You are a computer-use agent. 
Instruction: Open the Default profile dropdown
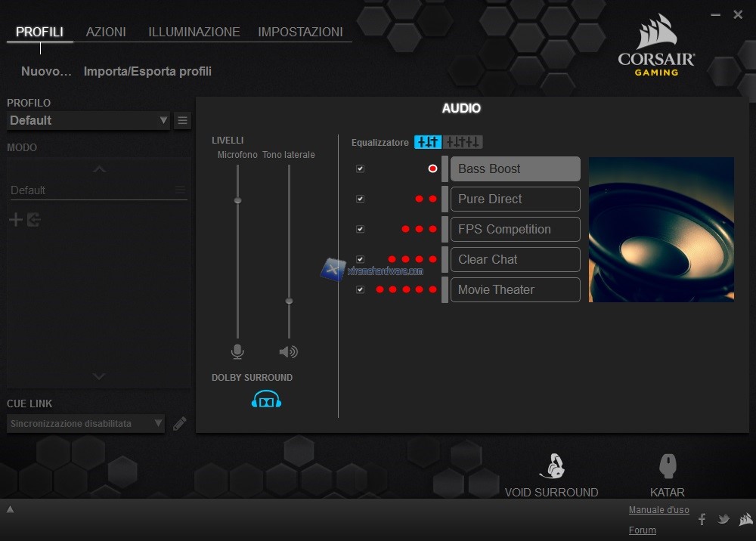click(x=88, y=120)
